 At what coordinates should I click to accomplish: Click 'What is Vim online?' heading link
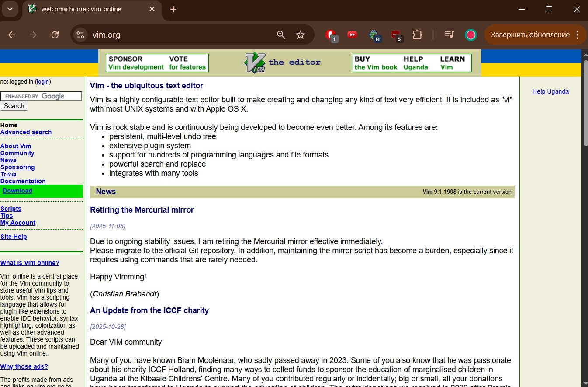(30, 263)
